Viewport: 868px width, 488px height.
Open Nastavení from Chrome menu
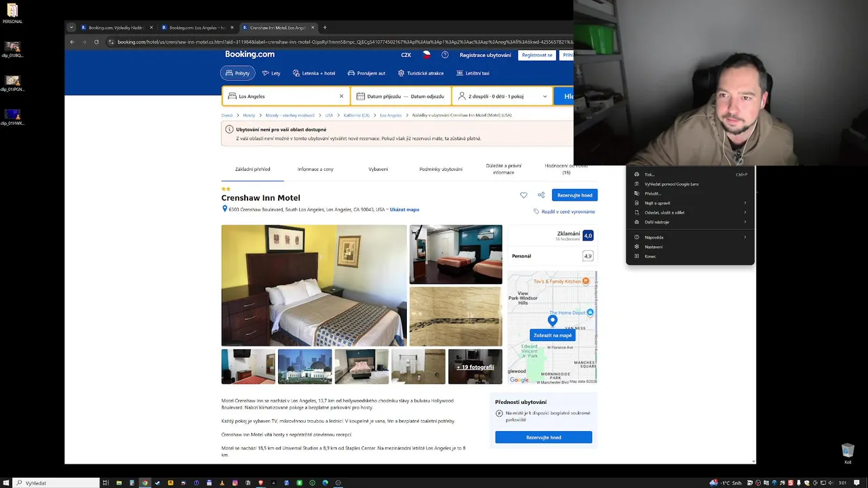pos(690,247)
